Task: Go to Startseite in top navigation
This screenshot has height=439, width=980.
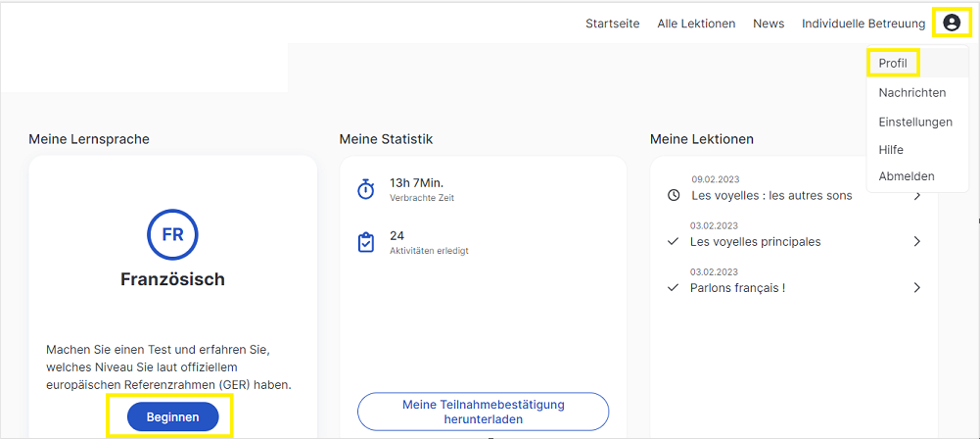Action: [613, 24]
